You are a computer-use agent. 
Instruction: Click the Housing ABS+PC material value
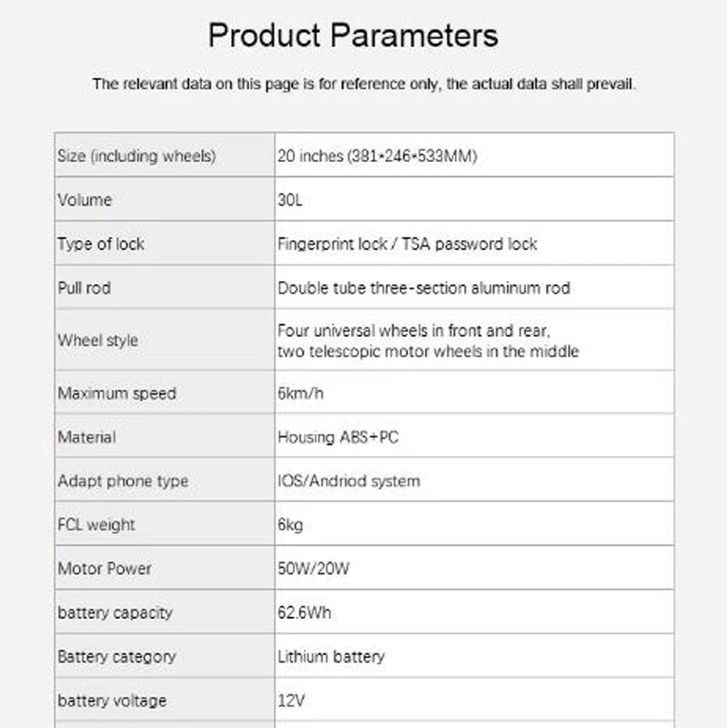(338, 438)
